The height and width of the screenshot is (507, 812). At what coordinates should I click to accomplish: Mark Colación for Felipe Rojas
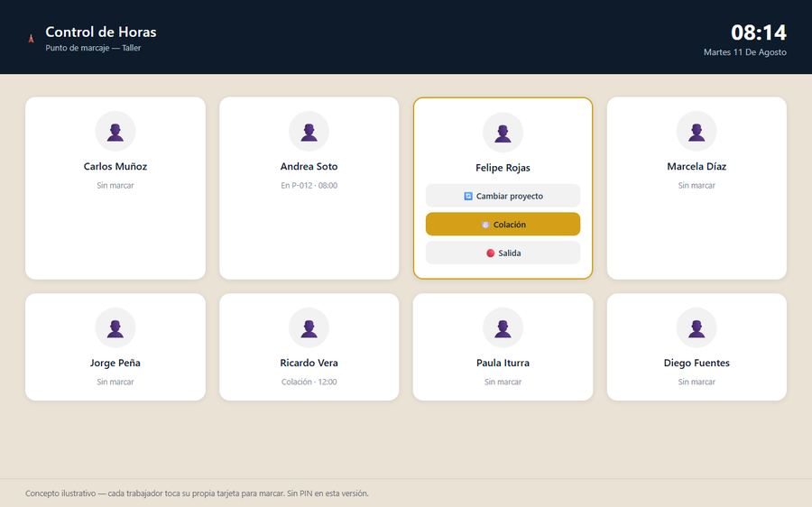(503, 225)
